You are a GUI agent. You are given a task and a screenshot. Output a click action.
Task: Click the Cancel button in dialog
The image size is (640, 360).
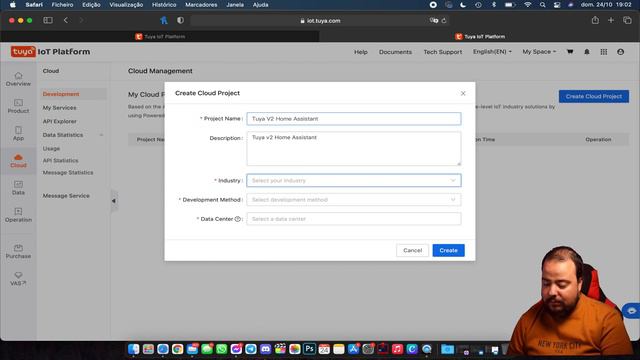coord(412,250)
